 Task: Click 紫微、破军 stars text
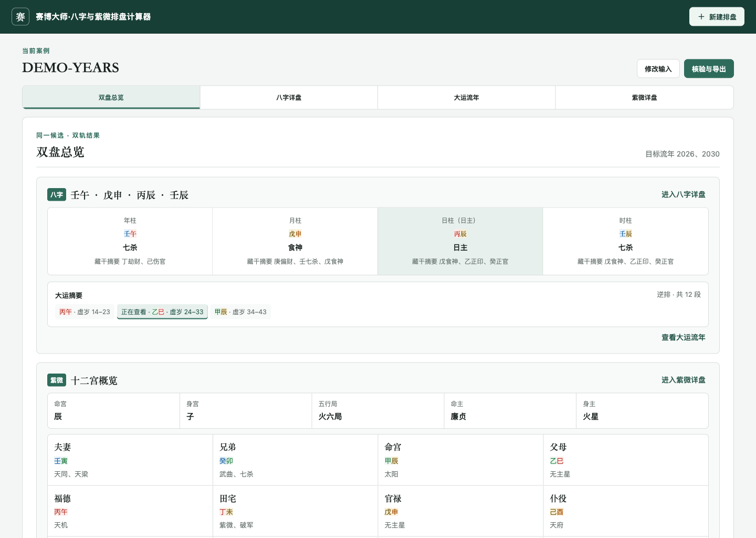(236, 525)
